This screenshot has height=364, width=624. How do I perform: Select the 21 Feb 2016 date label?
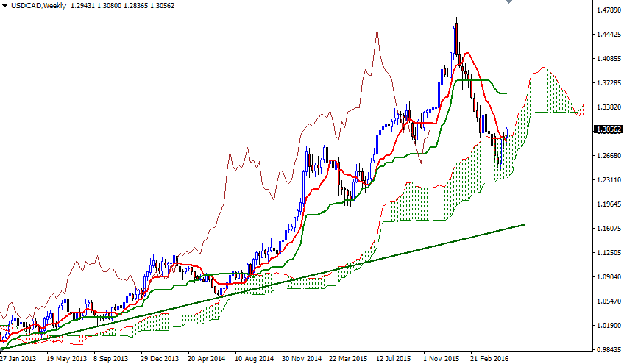coord(489,359)
